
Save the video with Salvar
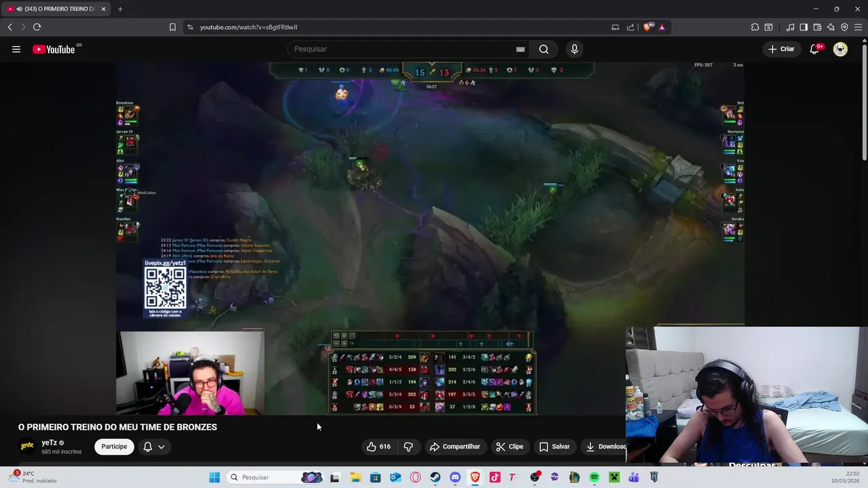tap(554, 447)
